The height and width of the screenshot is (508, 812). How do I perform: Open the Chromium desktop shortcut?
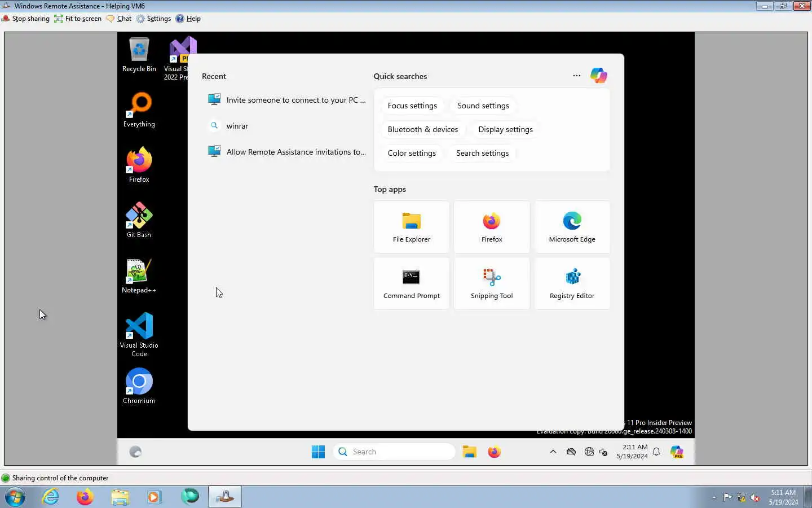coord(139,386)
